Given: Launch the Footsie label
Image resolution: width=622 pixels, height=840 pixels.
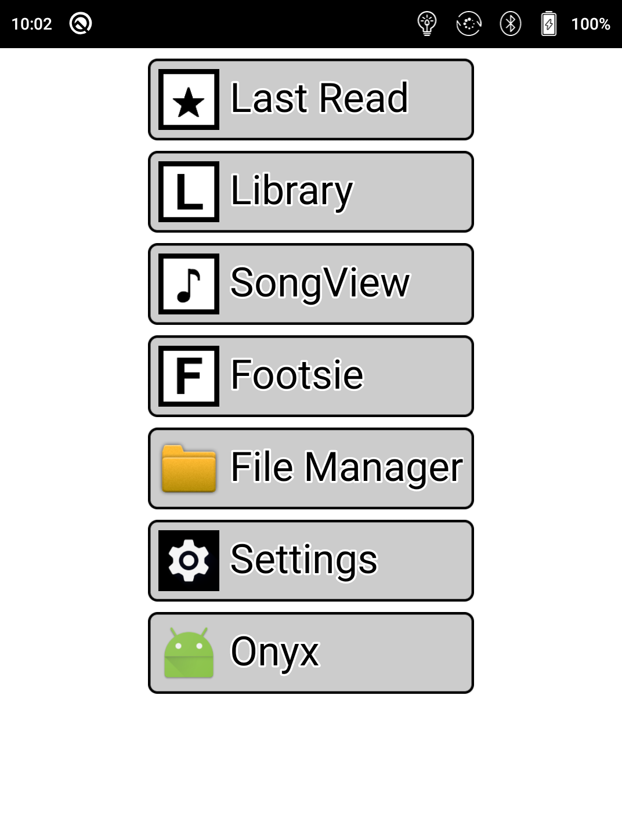Looking at the screenshot, I should pos(297,375).
